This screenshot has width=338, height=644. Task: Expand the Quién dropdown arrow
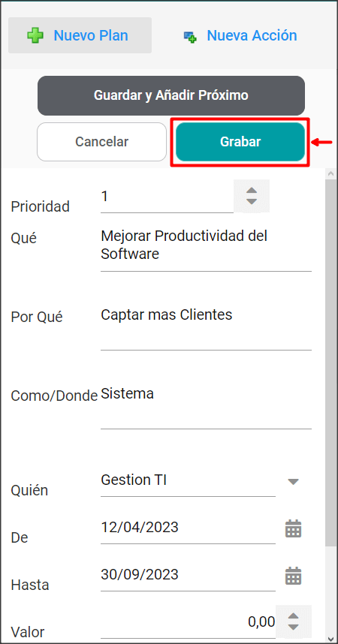coord(293,482)
